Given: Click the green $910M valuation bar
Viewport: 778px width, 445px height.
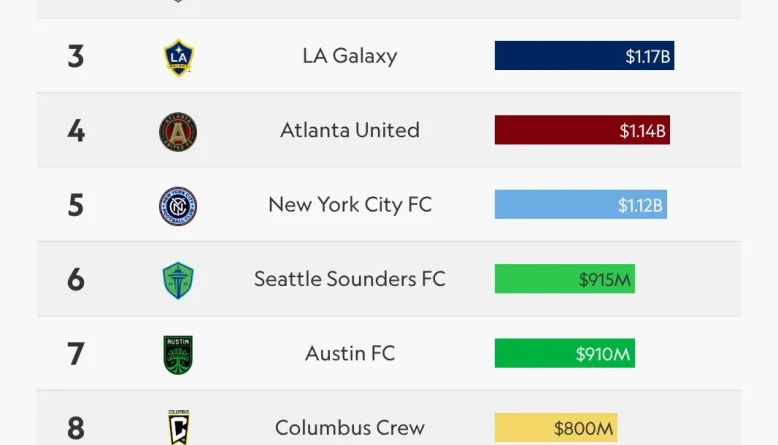Looking at the screenshot, I should pos(564,353).
